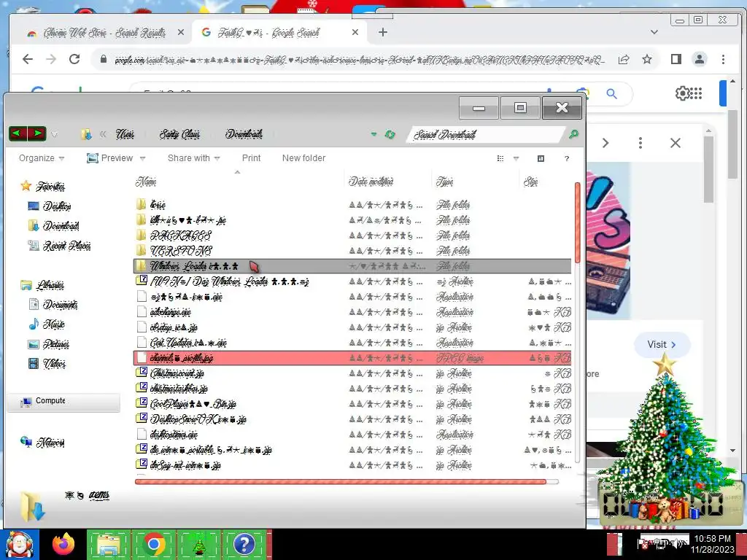Screen dimensions: 747x560
Task: Go back in Explorer with green back arrow
Action: pyautogui.click(x=18, y=133)
